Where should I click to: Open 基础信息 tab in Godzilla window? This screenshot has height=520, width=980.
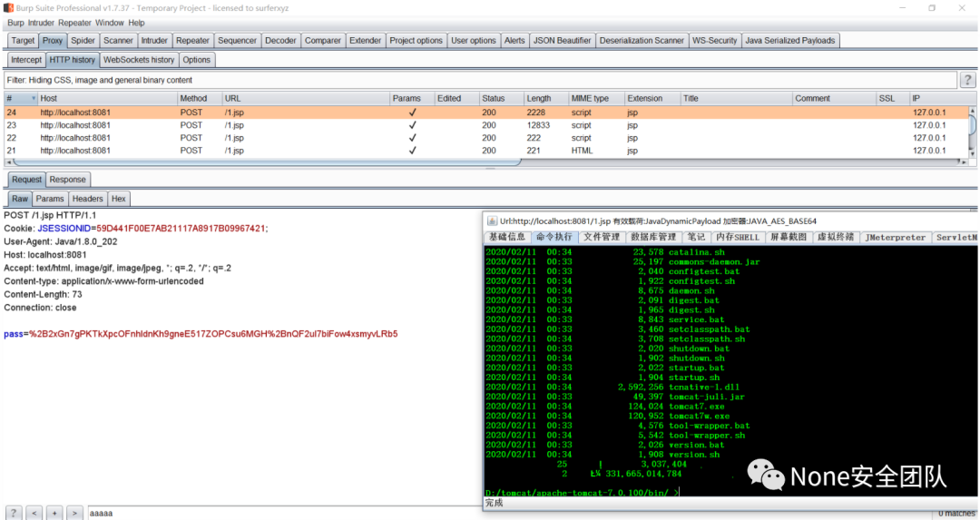507,238
